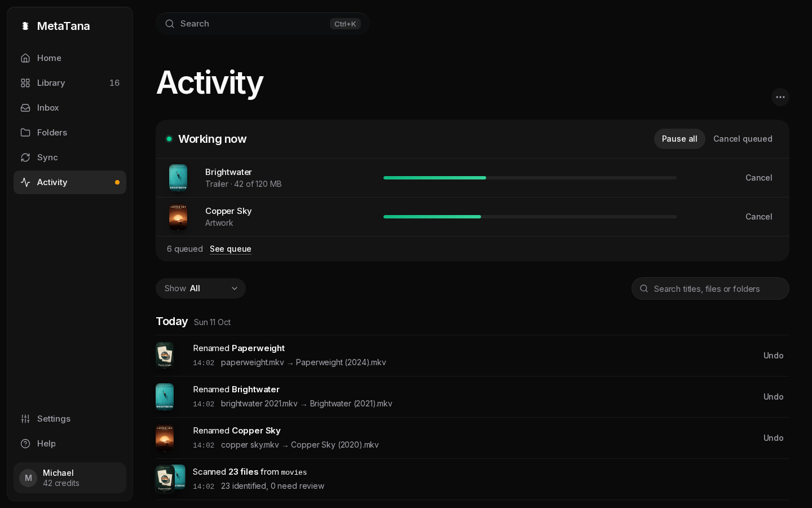Click 'Sun 11 Oct' date text
Viewport: 812px width, 508px height.
pyautogui.click(x=212, y=322)
